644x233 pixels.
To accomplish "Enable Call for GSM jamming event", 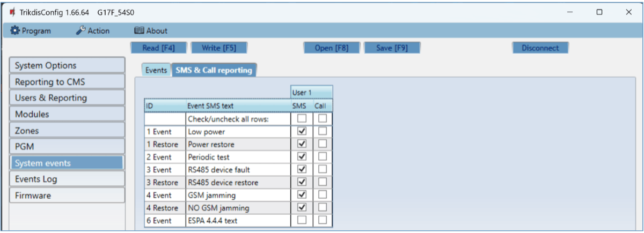I will (x=322, y=195).
